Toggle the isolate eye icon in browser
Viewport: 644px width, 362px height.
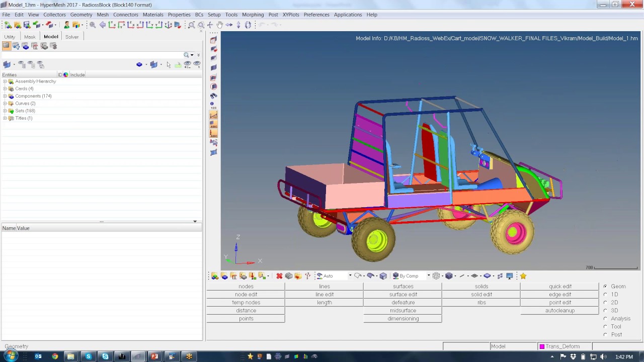tap(197, 64)
